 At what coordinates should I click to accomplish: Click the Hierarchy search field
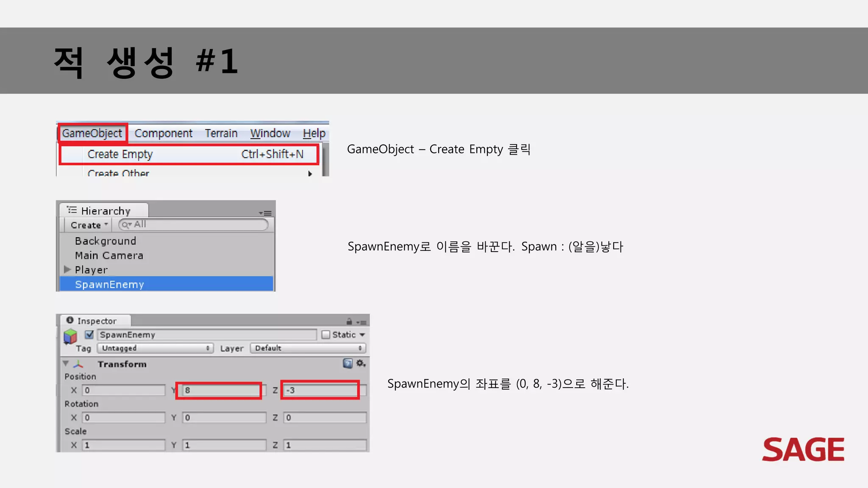tap(193, 225)
